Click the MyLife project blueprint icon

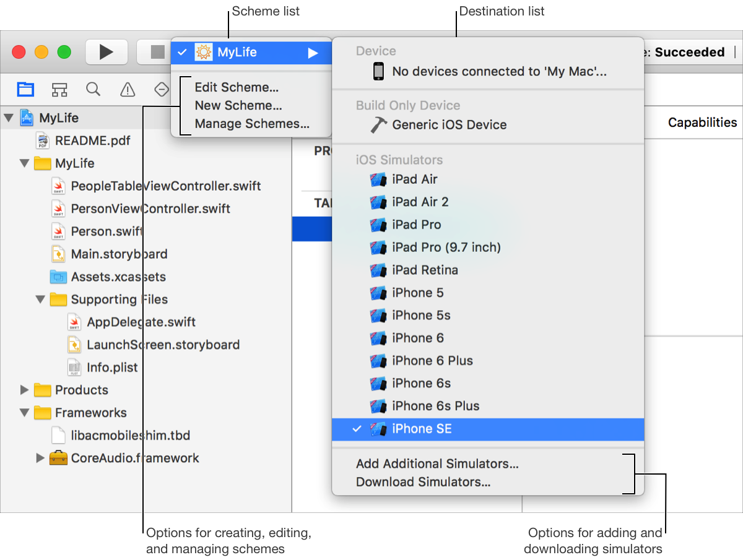pos(27,118)
